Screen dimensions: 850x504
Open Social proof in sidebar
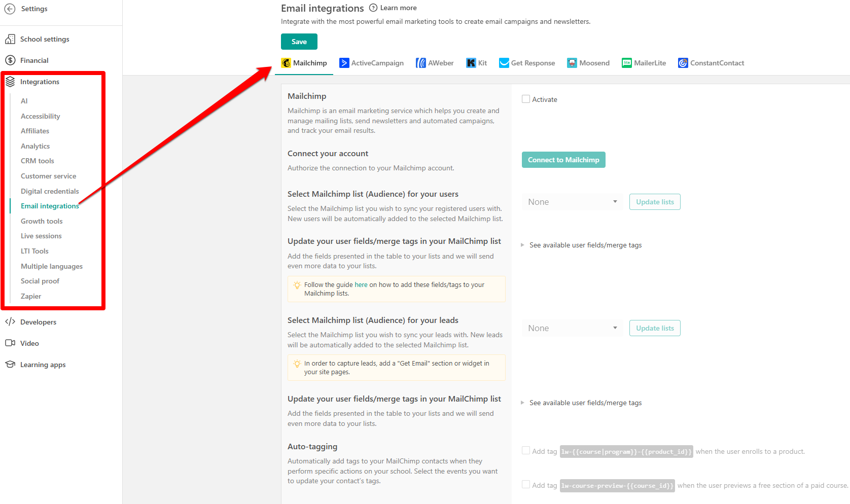click(x=40, y=281)
